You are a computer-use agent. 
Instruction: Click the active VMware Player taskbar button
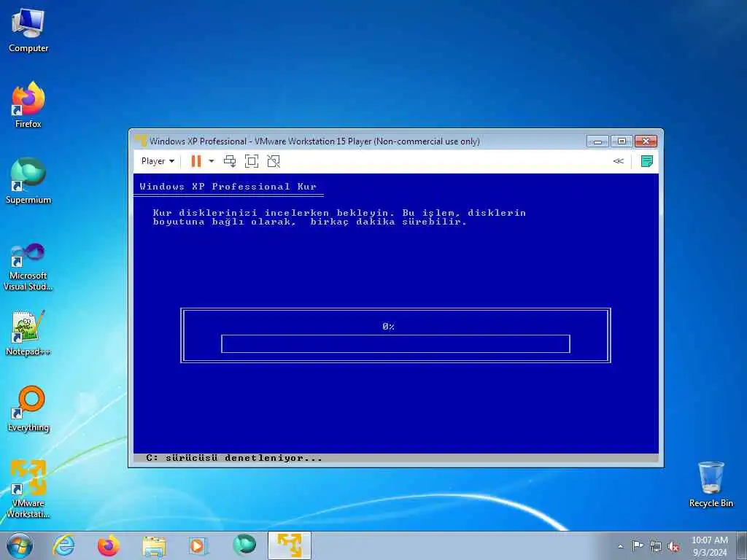tap(289, 545)
